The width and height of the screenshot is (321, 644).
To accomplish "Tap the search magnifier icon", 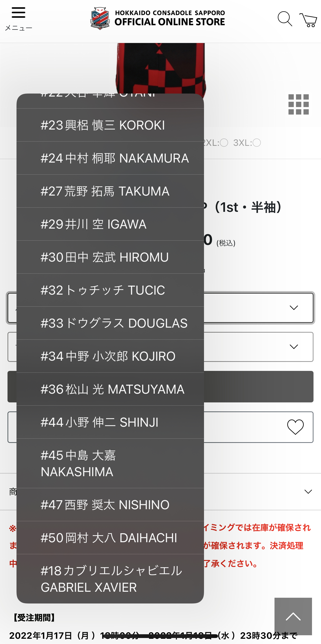I will (284, 19).
